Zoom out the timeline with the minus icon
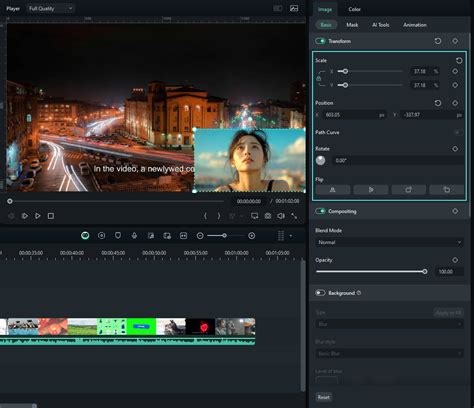Viewport: 474px width, 408px height. pos(200,236)
